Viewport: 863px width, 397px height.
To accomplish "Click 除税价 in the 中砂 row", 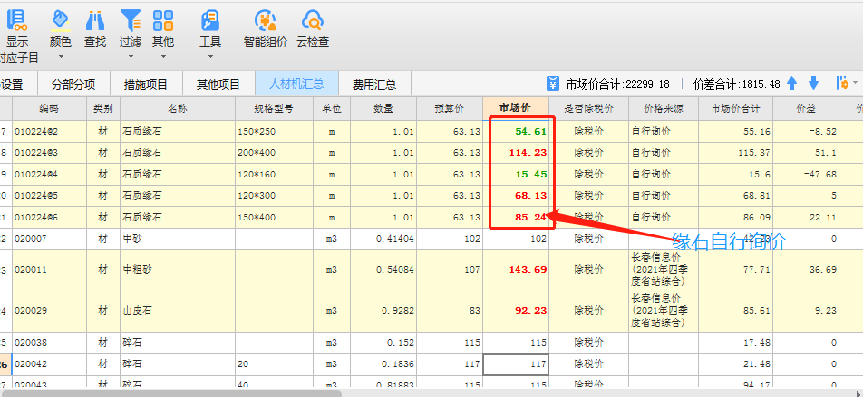I will [x=588, y=240].
